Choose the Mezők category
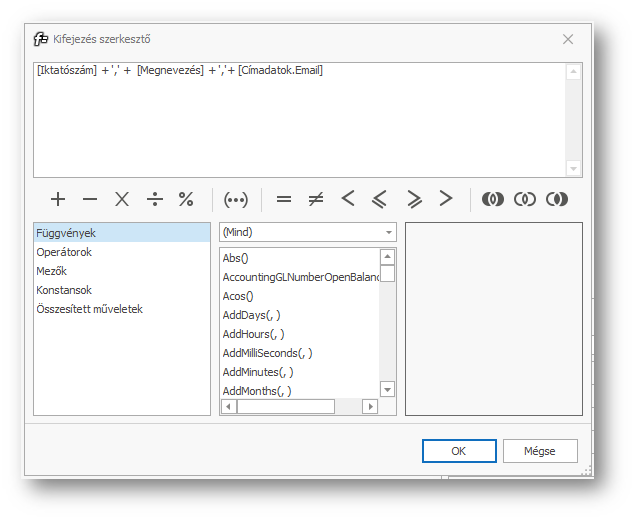This screenshot has width=636, height=521. tap(52, 271)
